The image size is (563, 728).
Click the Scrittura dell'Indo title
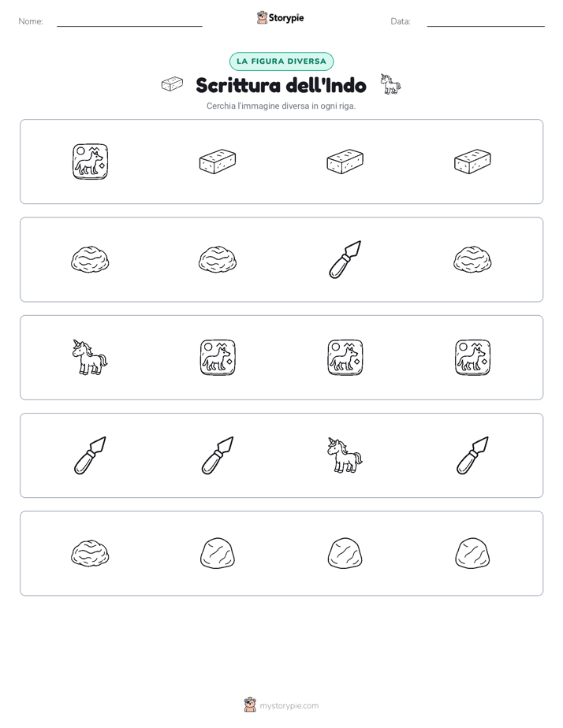point(281,85)
